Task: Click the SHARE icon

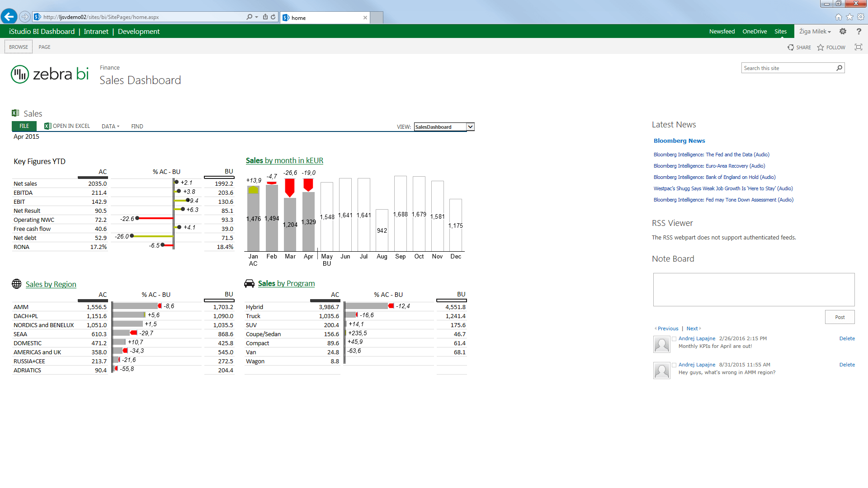Action: 799,47
